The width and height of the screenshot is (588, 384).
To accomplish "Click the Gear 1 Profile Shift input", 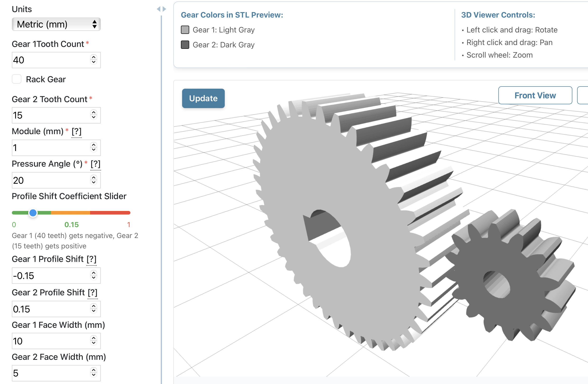I will point(49,276).
